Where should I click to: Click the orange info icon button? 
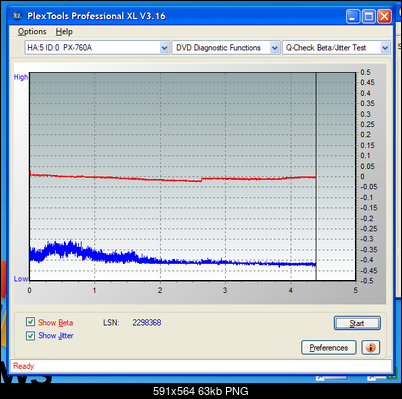[x=370, y=348]
